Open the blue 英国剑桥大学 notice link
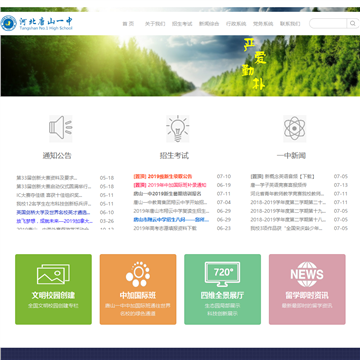360x360 pixels. point(53,212)
